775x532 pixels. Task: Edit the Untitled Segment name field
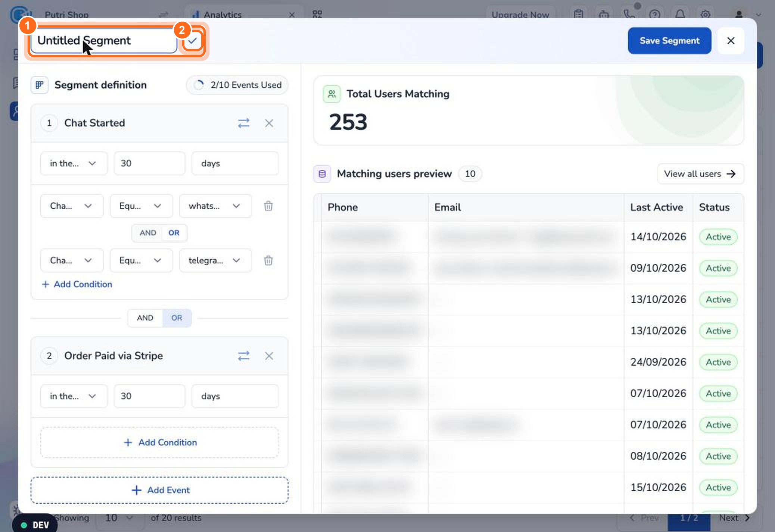click(103, 40)
